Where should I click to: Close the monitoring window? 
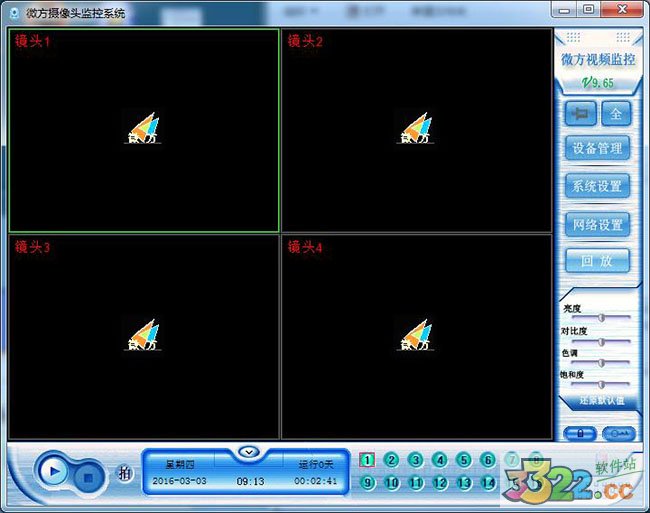[x=622, y=10]
